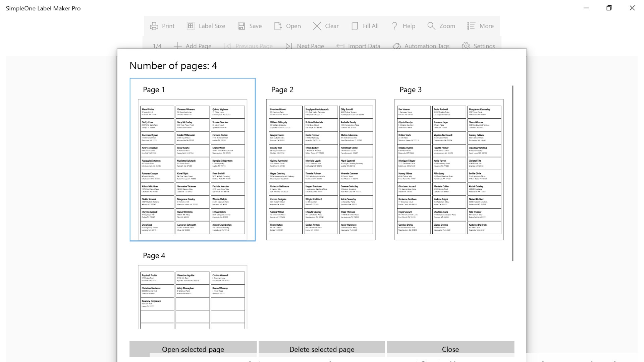The image size is (644, 362).
Task: Click Automation Tags in toolbar
Action: [421, 46]
